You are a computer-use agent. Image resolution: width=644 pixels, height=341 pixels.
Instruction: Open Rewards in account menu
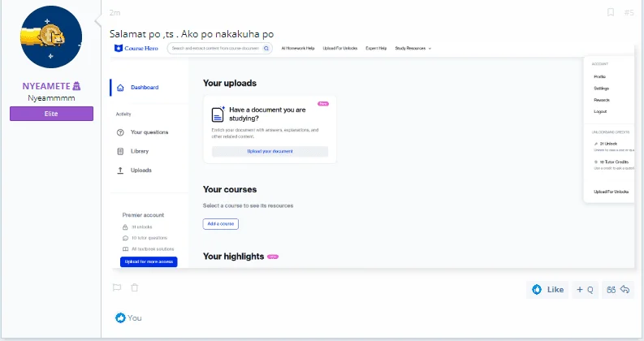pos(602,100)
